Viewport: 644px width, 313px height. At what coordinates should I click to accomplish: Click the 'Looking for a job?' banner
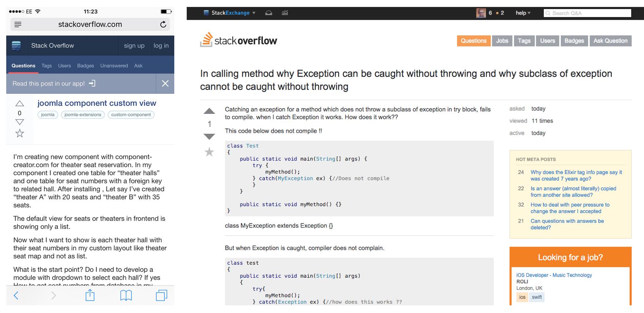coord(570,257)
